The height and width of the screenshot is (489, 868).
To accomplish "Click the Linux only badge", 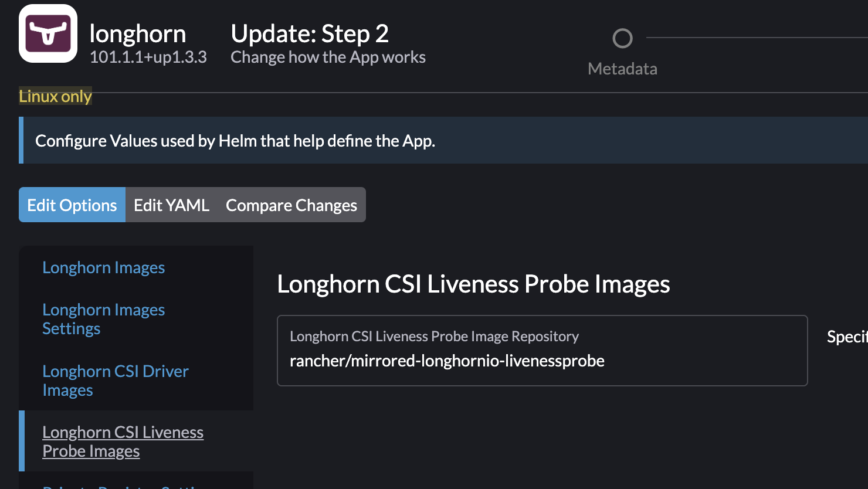I will (x=55, y=96).
